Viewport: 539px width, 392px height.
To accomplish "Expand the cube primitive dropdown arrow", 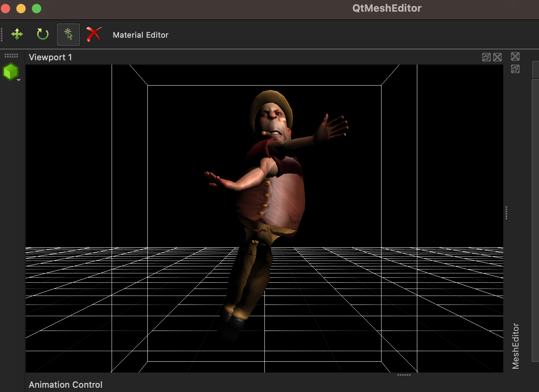I will click(x=19, y=80).
